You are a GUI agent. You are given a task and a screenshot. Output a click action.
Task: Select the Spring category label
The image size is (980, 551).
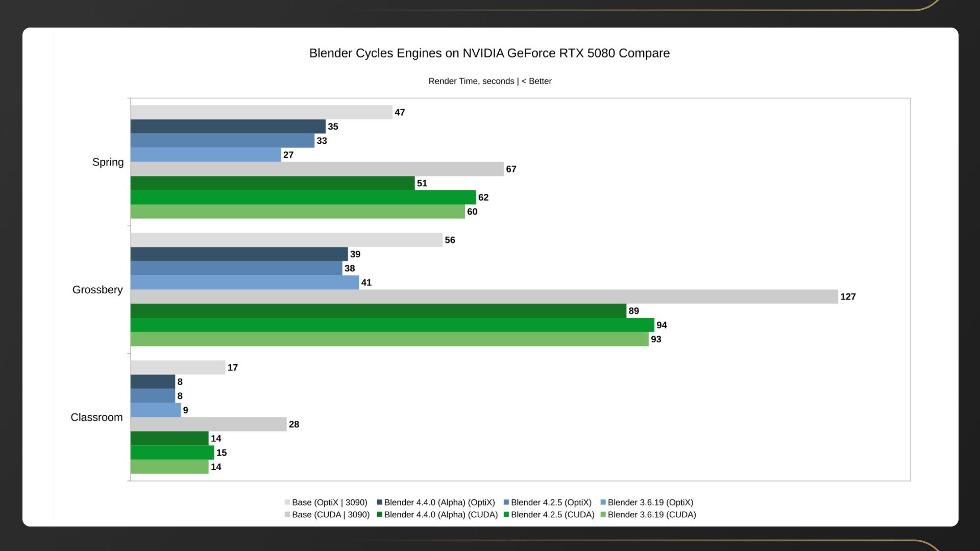108,162
